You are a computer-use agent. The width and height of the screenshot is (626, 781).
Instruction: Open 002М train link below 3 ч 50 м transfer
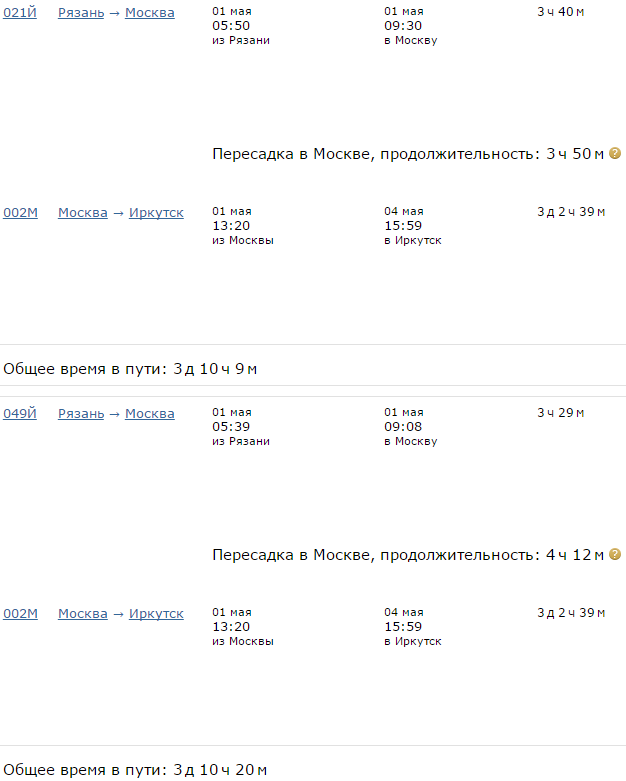20,213
